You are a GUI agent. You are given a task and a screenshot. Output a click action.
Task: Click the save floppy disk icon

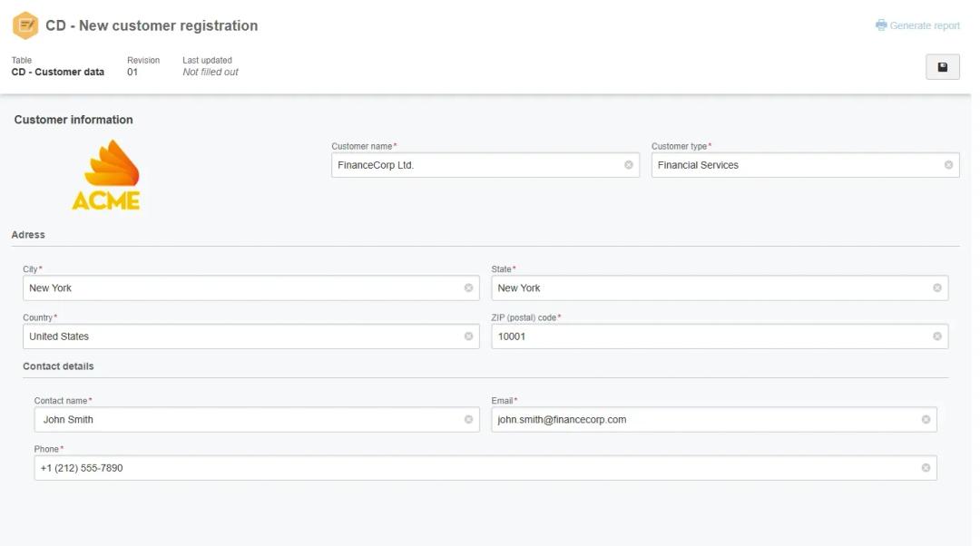(942, 67)
